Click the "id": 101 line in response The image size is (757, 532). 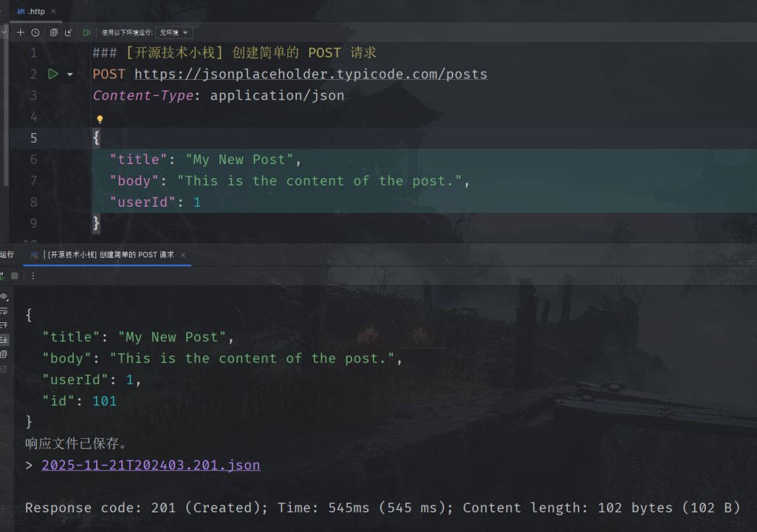[x=80, y=401]
